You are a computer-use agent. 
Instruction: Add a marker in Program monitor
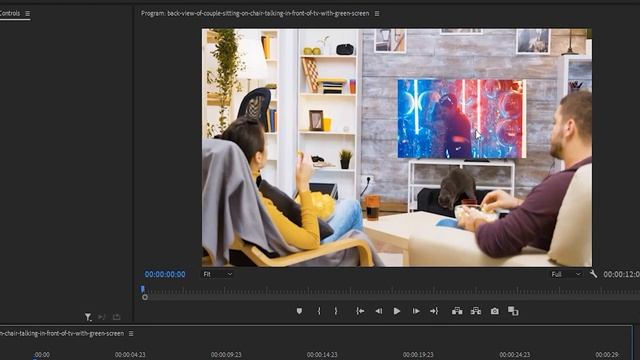coord(299,311)
